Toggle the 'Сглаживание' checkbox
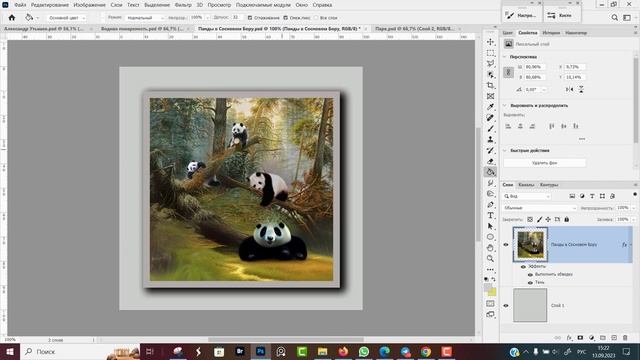Screen dimensions: 640x360 point(250,18)
